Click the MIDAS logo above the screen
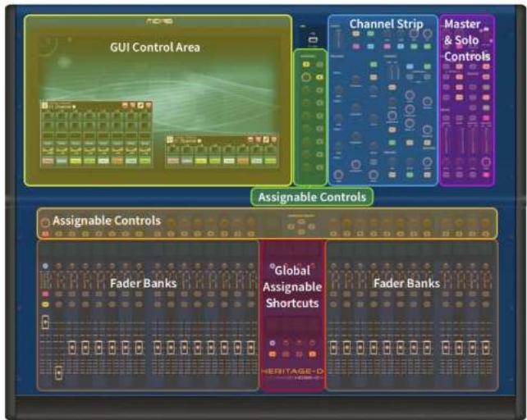This screenshot has height=420, width=527. pos(160,21)
